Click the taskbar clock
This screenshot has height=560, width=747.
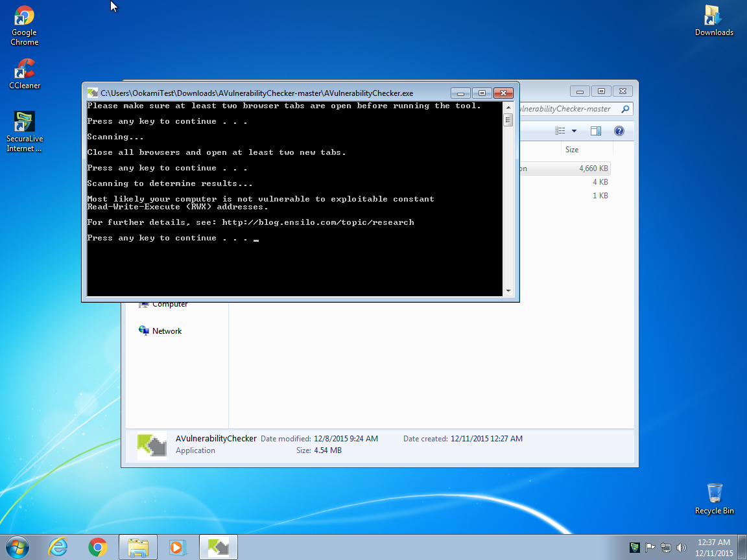coord(714,548)
